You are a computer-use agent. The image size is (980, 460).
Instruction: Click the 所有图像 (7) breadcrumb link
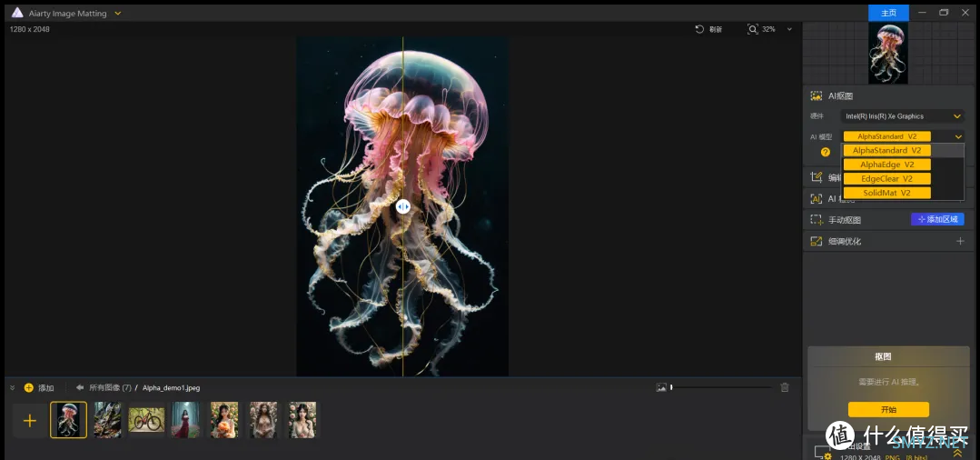(111, 388)
